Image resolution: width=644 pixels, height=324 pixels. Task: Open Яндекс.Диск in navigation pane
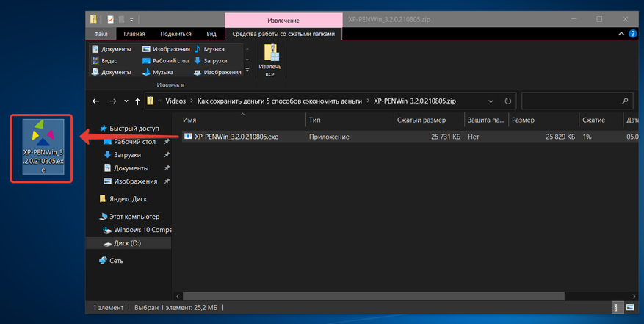click(x=123, y=199)
